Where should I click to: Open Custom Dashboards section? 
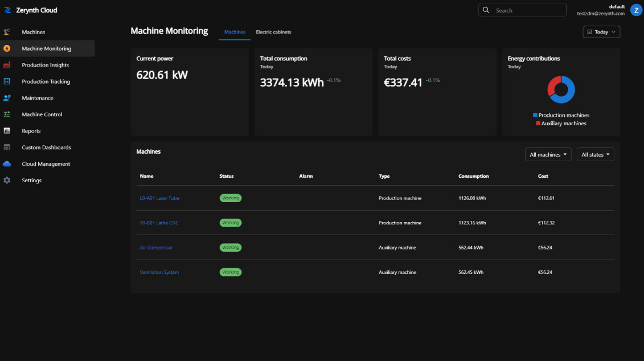point(47,147)
